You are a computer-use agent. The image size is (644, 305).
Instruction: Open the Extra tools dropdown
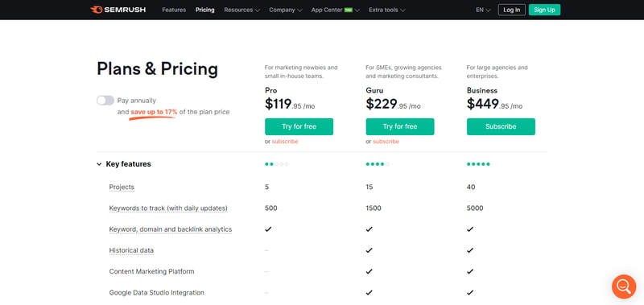pyautogui.click(x=387, y=10)
